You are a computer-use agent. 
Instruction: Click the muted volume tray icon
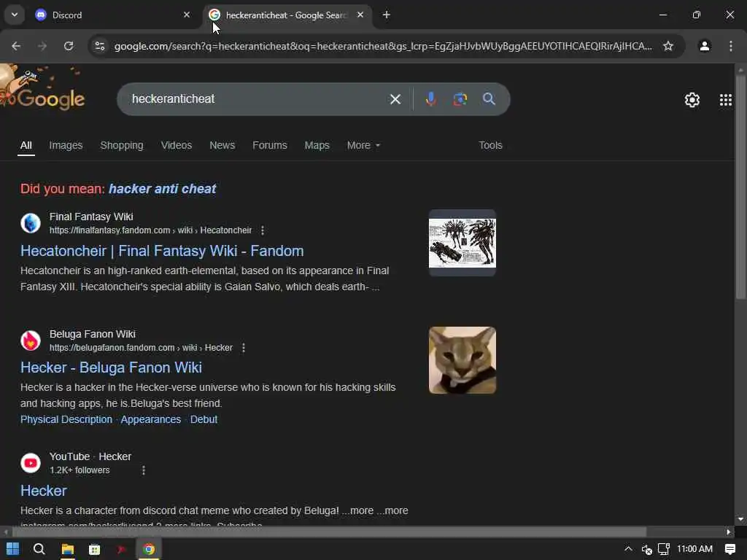[646, 550]
